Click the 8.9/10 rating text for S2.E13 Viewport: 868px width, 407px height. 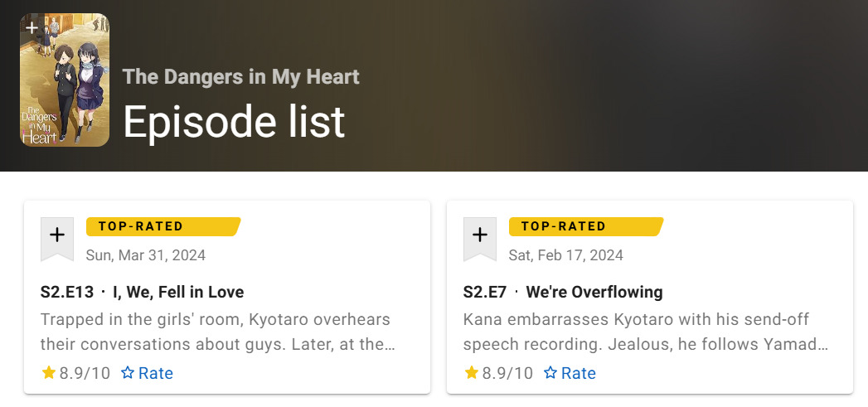pos(85,373)
